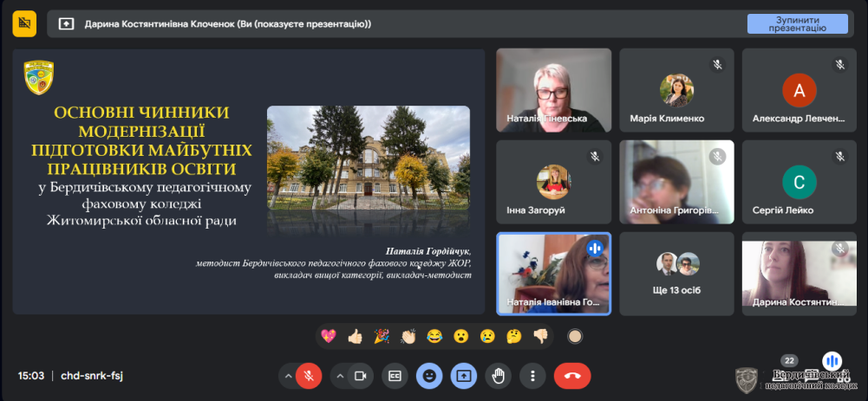The image size is (868, 401).
Task: Turn on closed captions
Action: [x=395, y=375]
